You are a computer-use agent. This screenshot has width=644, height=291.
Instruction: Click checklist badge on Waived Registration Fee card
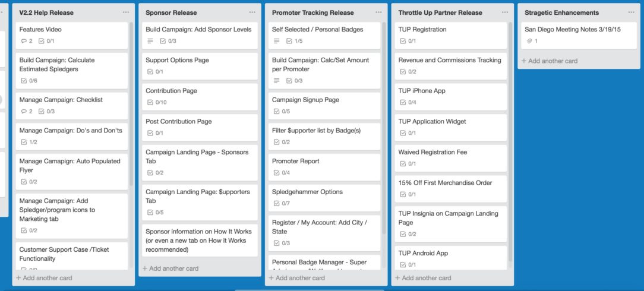click(x=408, y=163)
